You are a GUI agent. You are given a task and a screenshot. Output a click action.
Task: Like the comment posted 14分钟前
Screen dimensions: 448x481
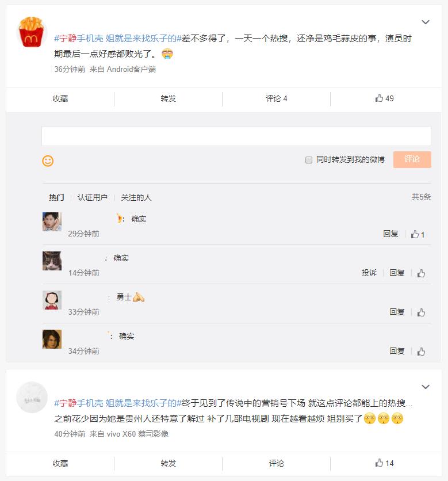[421, 273]
